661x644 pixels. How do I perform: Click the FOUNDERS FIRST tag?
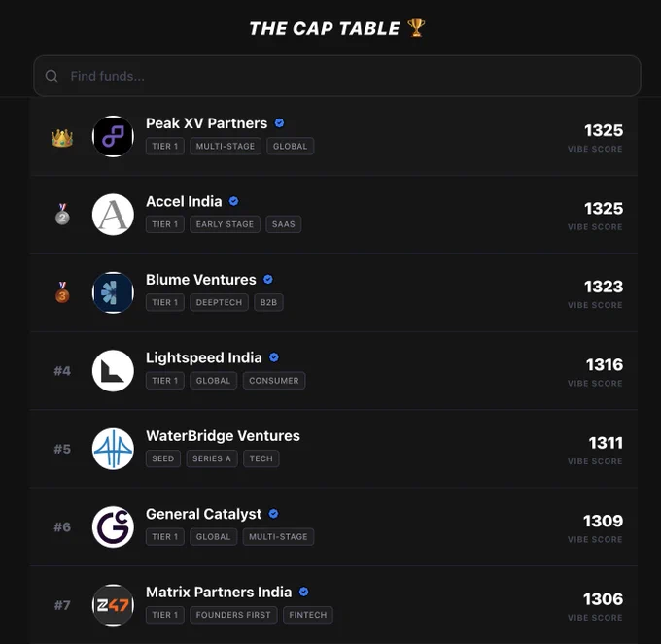click(233, 615)
